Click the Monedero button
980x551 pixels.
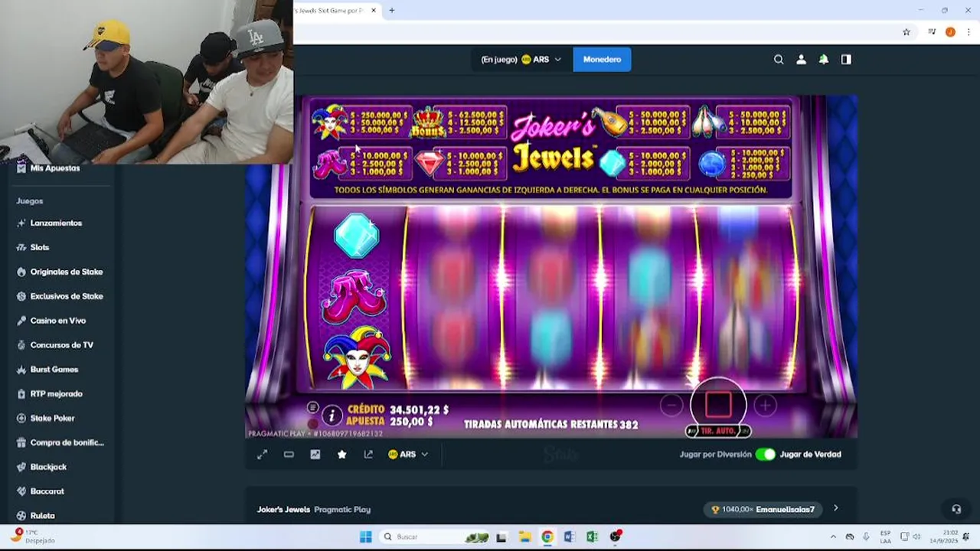tap(602, 60)
